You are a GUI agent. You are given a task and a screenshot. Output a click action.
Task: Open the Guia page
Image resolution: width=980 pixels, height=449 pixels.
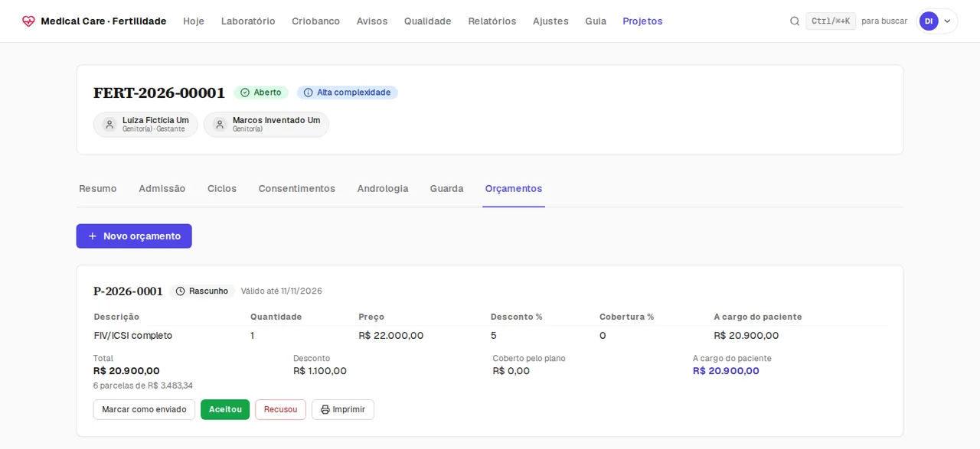tap(596, 21)
